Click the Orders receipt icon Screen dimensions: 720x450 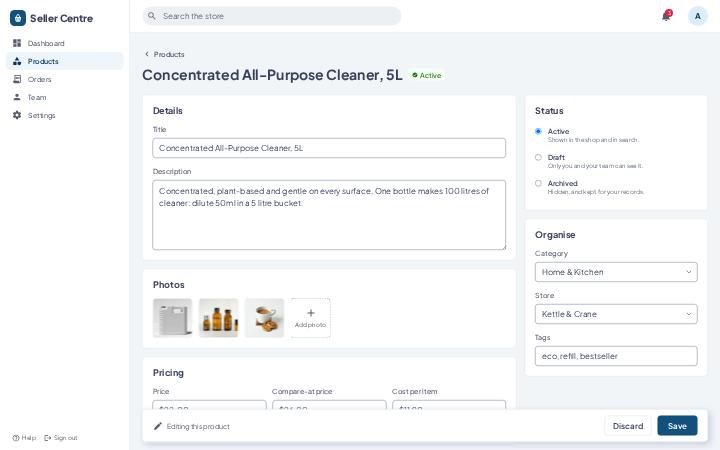pos(17,79)
